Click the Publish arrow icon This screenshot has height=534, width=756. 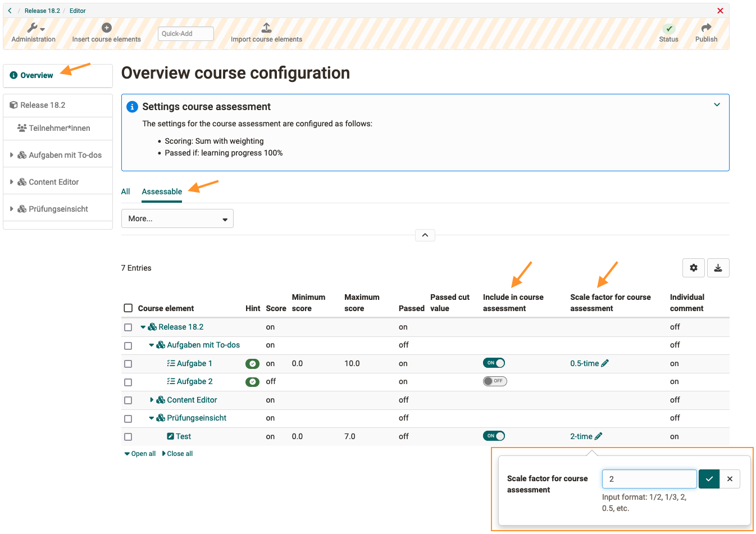706,28
